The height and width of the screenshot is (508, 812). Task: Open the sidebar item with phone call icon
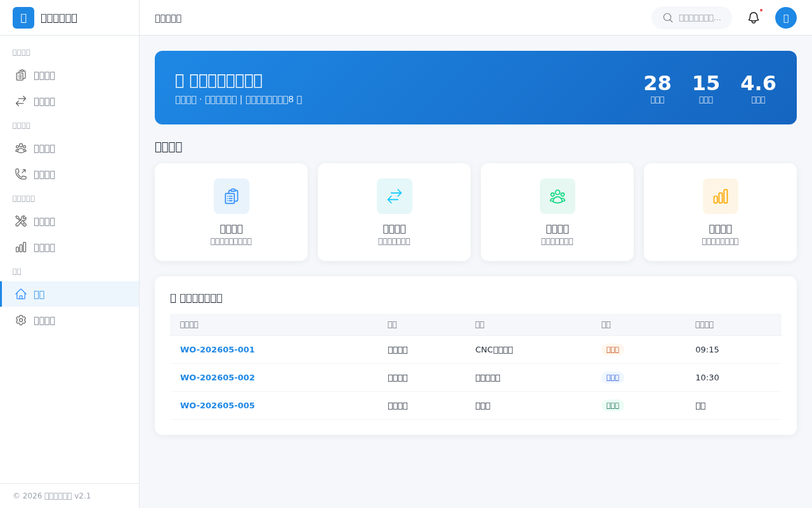point(69,175)
